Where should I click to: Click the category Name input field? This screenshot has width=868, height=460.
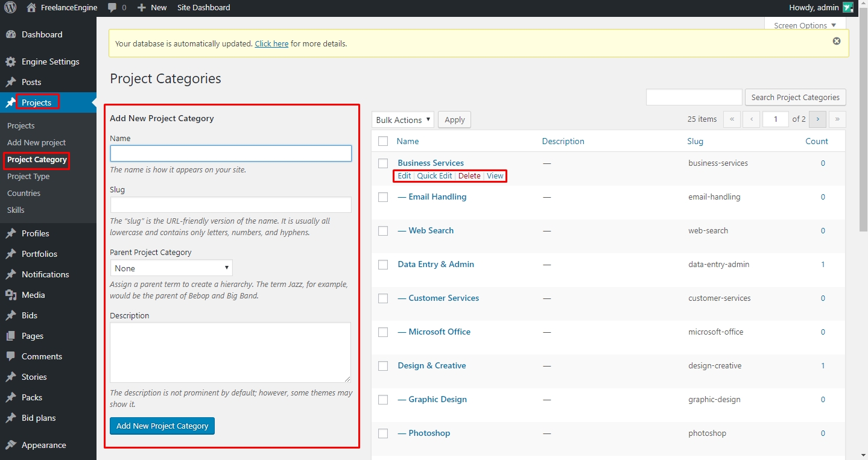click(230, 154)
